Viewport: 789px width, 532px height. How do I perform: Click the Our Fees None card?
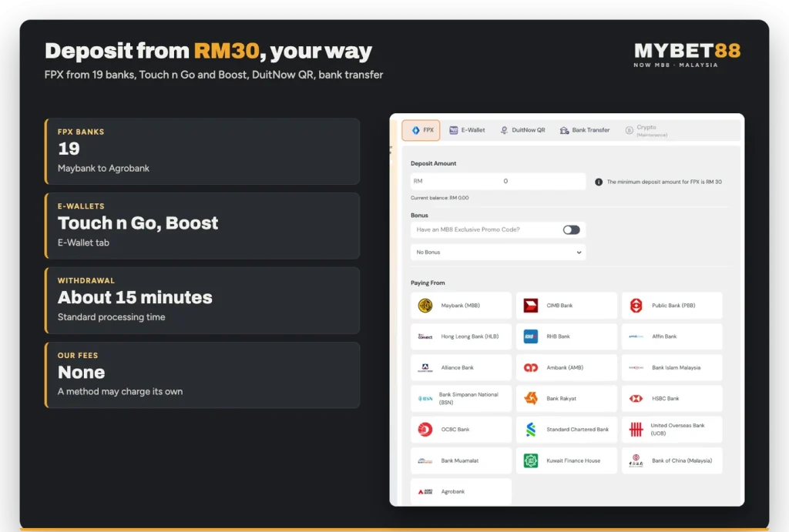[203, 375]
